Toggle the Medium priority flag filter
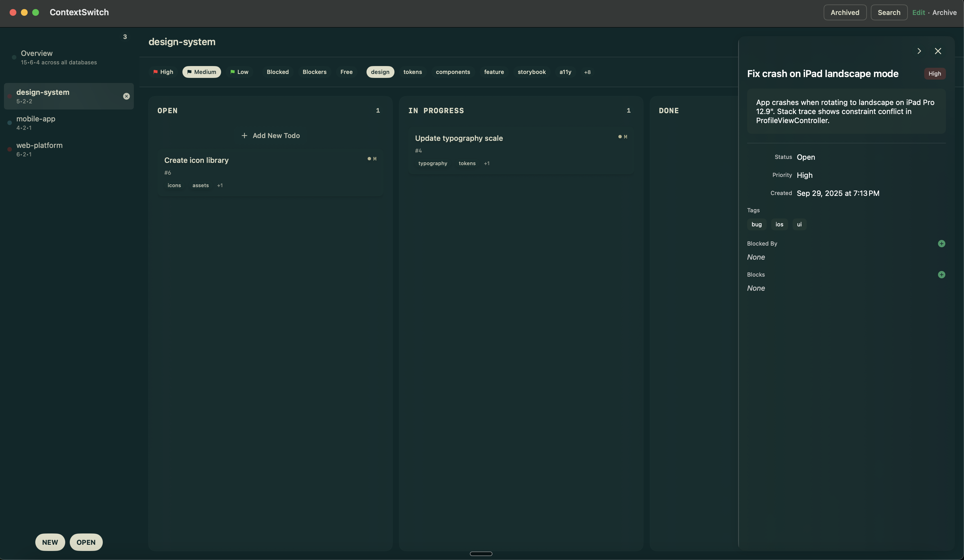This screenshot has width=964, height=560. point(201,72)
